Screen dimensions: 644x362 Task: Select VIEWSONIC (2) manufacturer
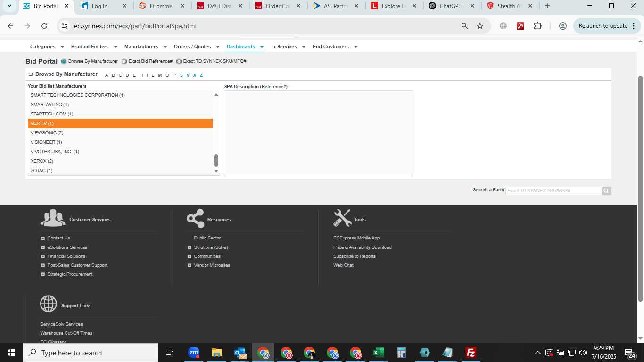120,133
